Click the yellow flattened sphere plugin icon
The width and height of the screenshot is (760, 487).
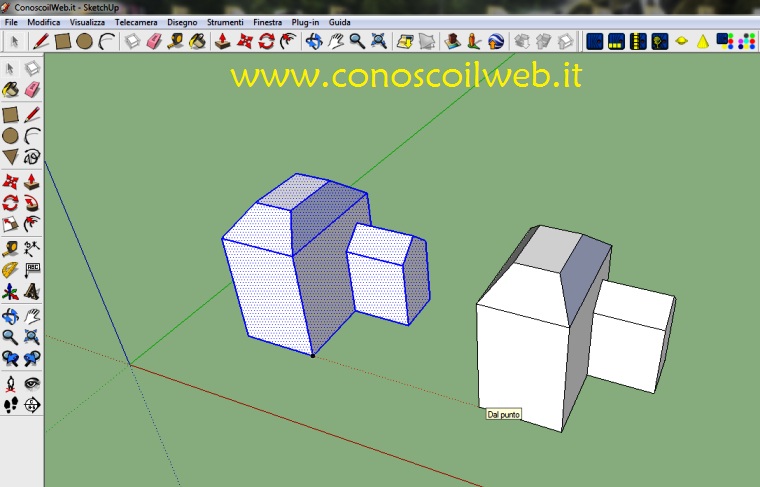(681, 42)
